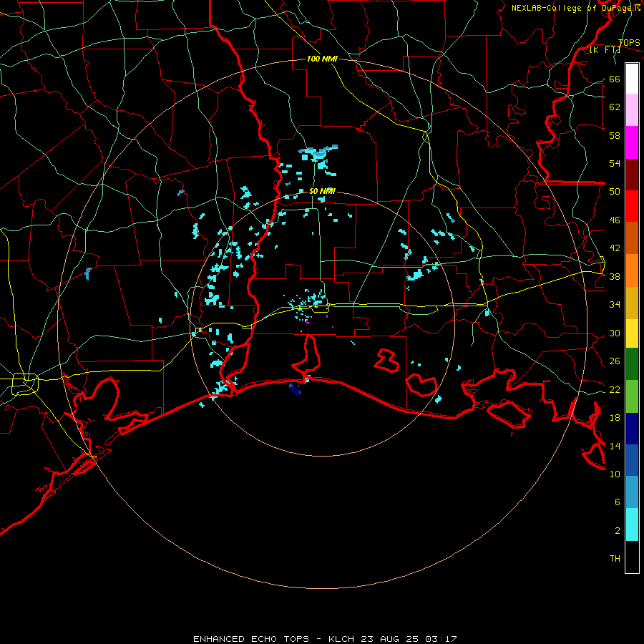Click the 18 legend scale value
The height and width of the screenshot is (644, 644).
click(615, 418)
